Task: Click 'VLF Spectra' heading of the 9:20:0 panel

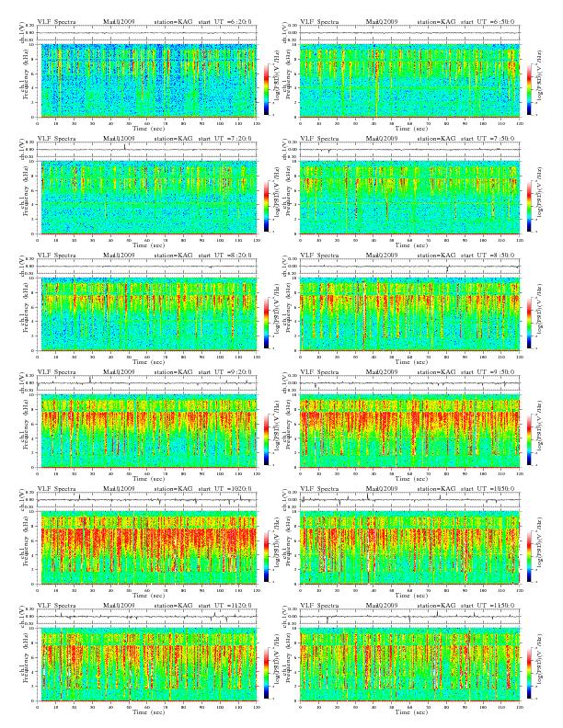Action: tap(56, 372)
